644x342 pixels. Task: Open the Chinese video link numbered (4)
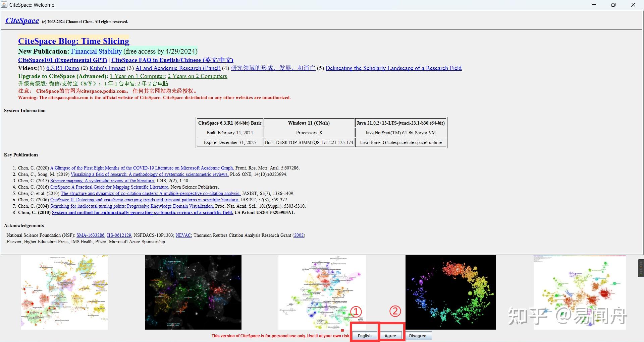click(x=273, y=68)
